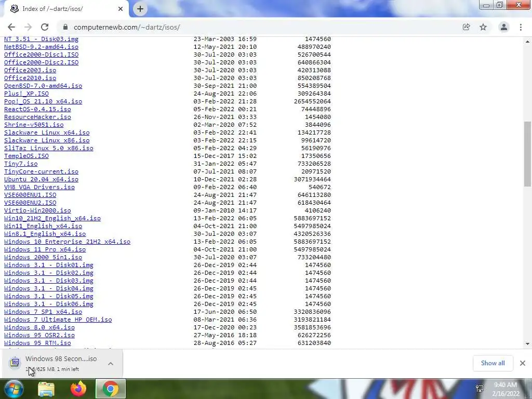Open Windows Explorer from taskbar

46,389
